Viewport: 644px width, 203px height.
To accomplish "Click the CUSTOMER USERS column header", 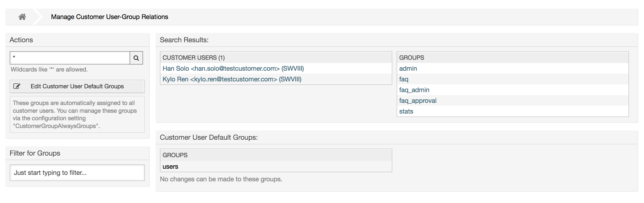I will click(194, 57).
